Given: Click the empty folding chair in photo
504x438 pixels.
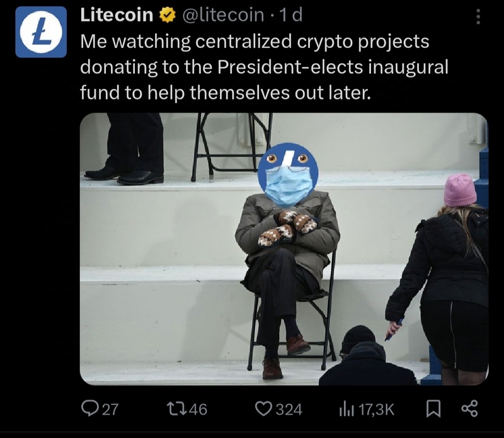Looking at the screenshot, I should 232,146.
